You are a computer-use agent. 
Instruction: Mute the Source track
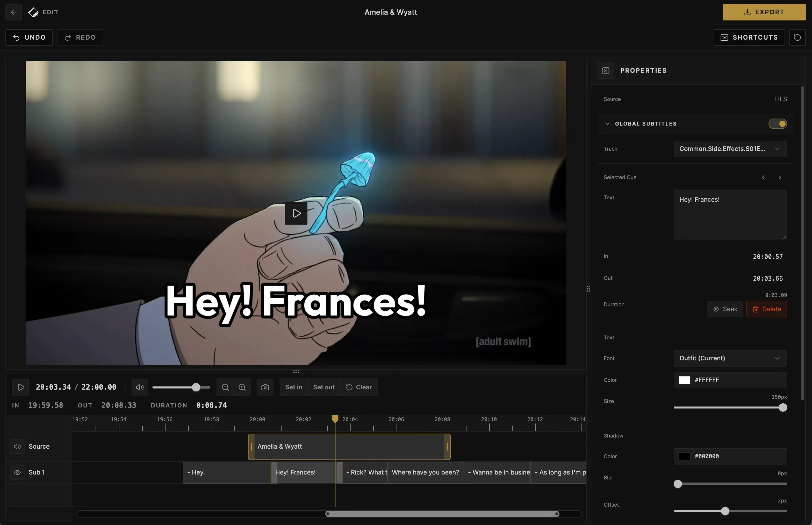tap(17, 447)
